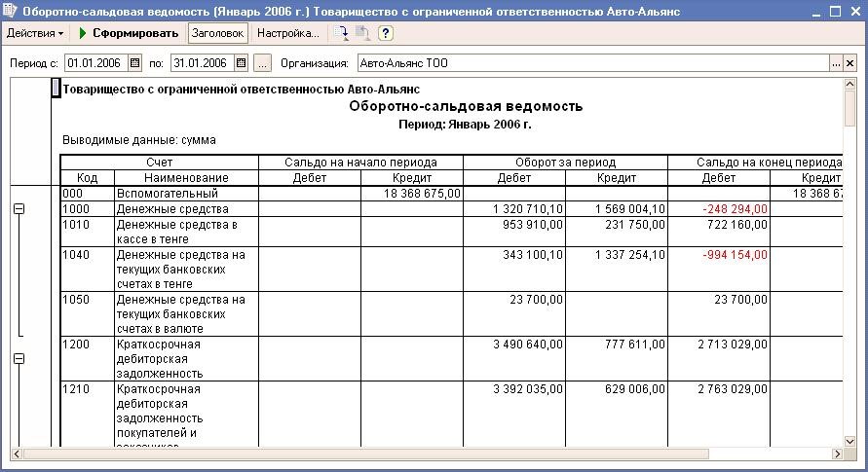Click the greyed copy-document toolbar icon
The height and width of the screenshot is (472, 868).
pyautogui.click(x=362, y=33)
